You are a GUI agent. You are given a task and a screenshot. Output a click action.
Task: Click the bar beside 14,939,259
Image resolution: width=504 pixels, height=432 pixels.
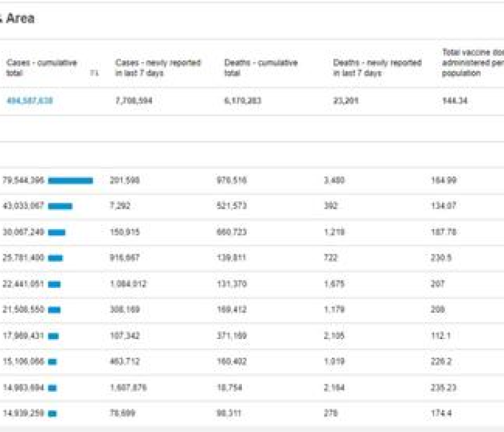pyautogui.click(x=52, y=413)
